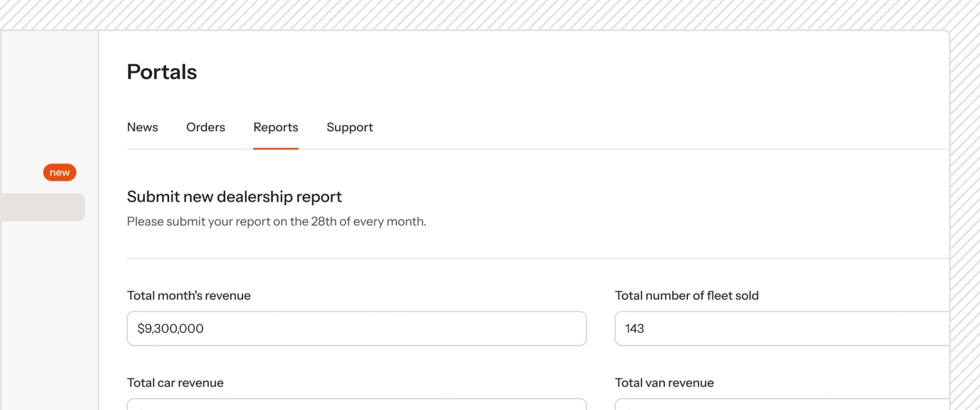The image size is (980, 410).
Task: Switch to the Orders tab
Action: [x=205, y=127]
